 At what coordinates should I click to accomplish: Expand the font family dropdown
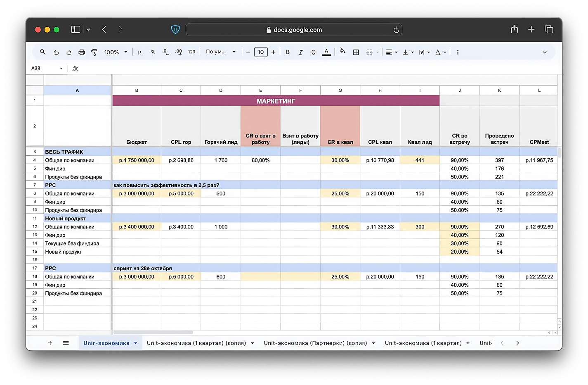pos(220,52)
